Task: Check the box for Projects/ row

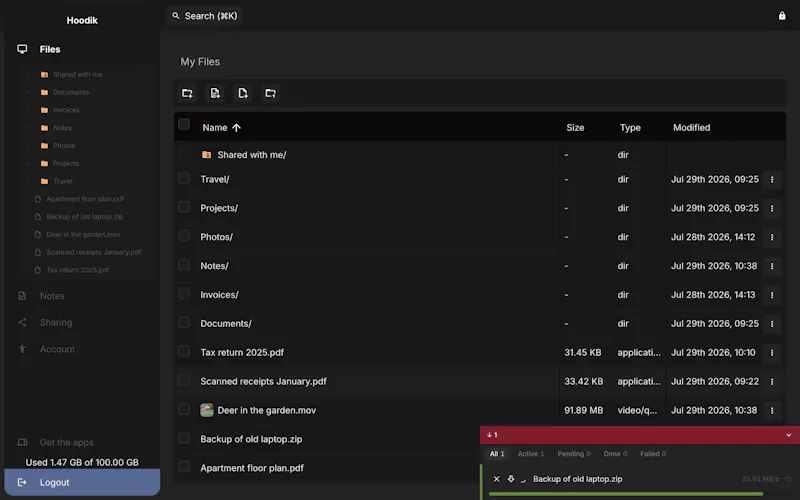Action: point(184,207)
